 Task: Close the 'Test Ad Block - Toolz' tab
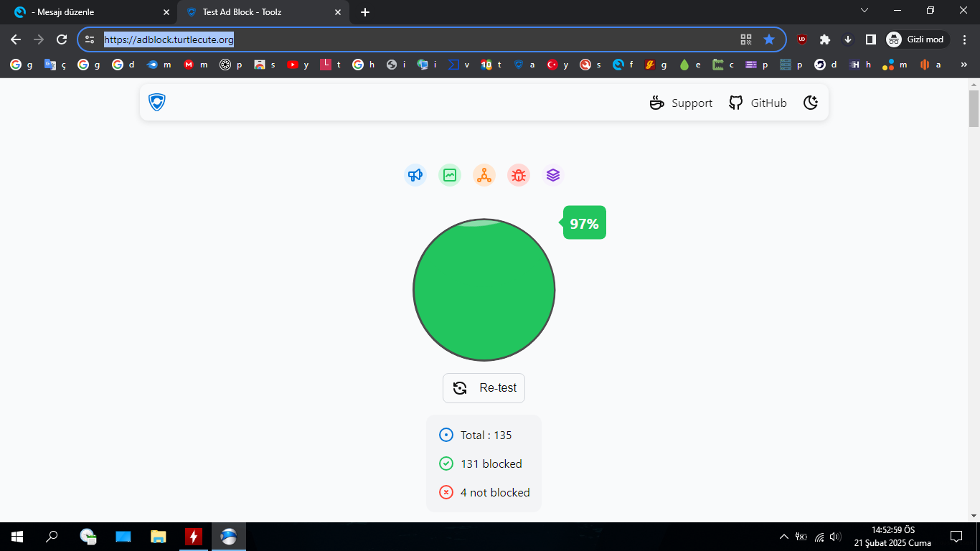pyautogui.click(x=339, y=12)
